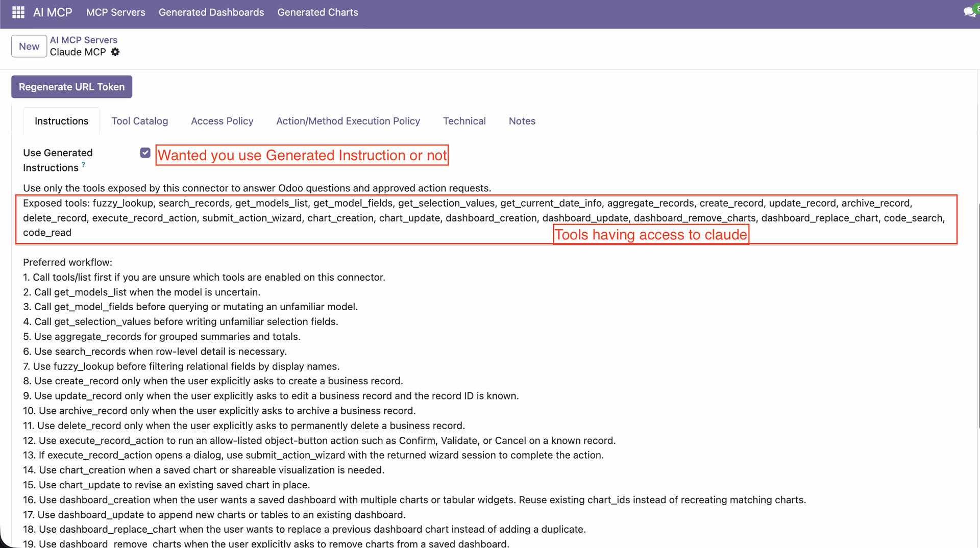
Task: Open the settings gear next to Claude MCP
Action: point(115,52)
